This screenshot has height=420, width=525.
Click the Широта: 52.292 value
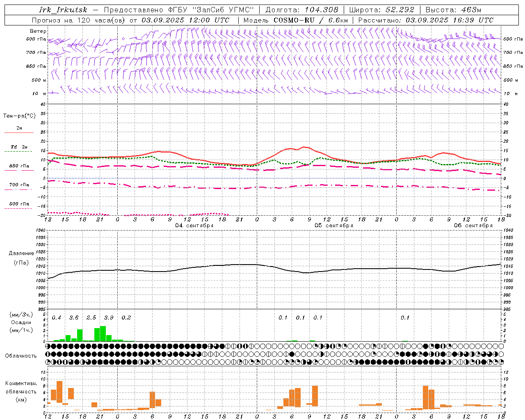click(381, 10)
